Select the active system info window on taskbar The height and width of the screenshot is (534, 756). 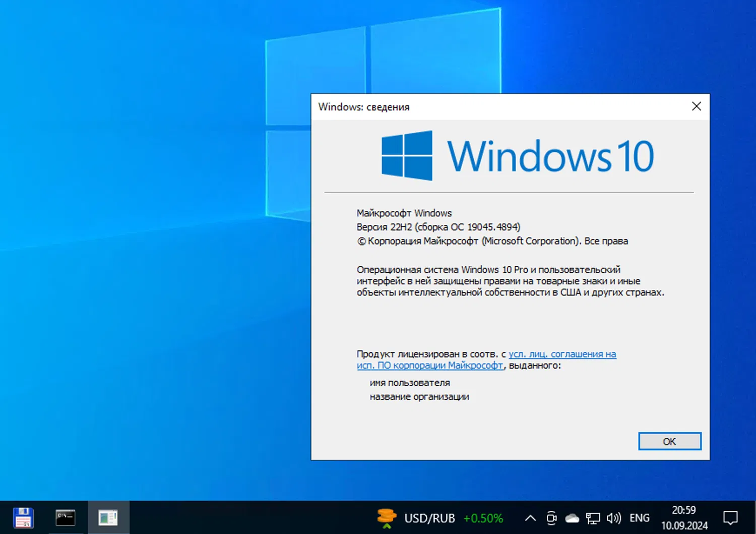[x=109, y=517]
